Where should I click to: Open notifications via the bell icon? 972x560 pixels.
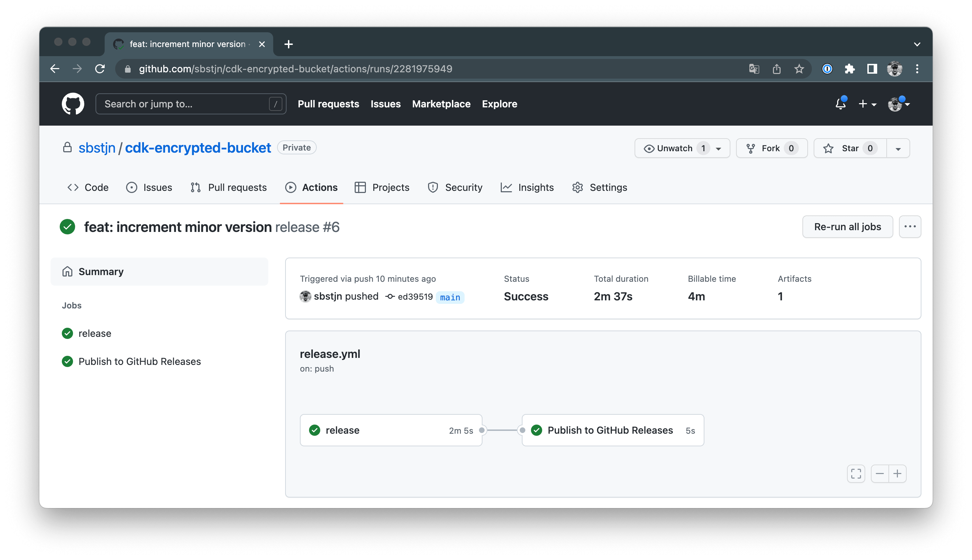pos(840,104)
